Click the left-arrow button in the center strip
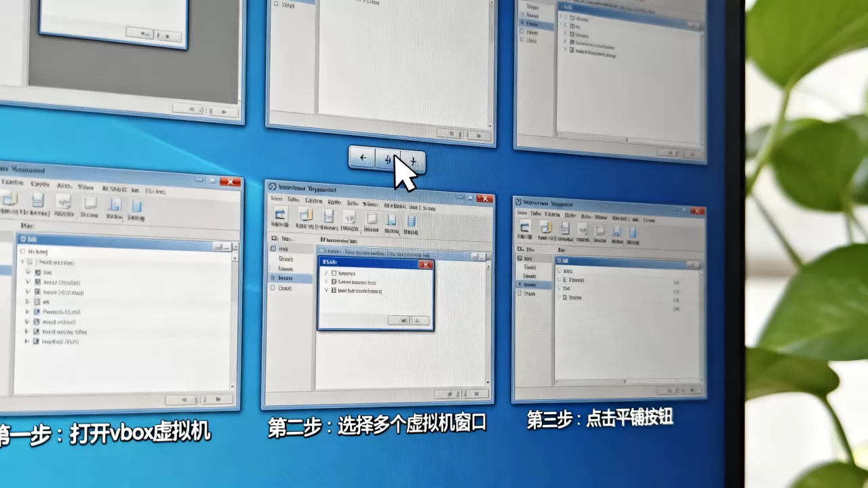868x488 pixels. (x=363, y=159)
